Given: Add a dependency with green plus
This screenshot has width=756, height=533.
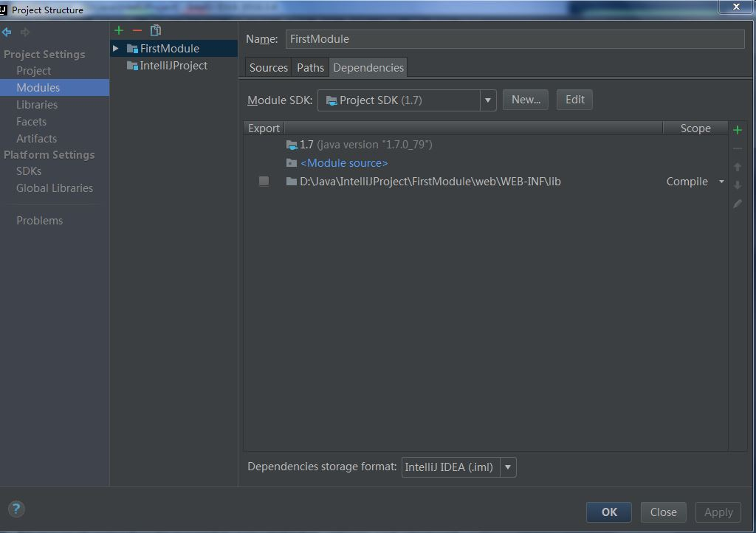Looking at the screenshot, I should (x=738, y=130).
